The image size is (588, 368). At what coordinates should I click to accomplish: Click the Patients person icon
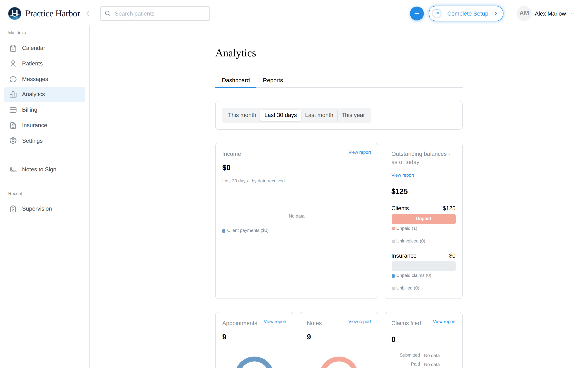pos(13,64)
